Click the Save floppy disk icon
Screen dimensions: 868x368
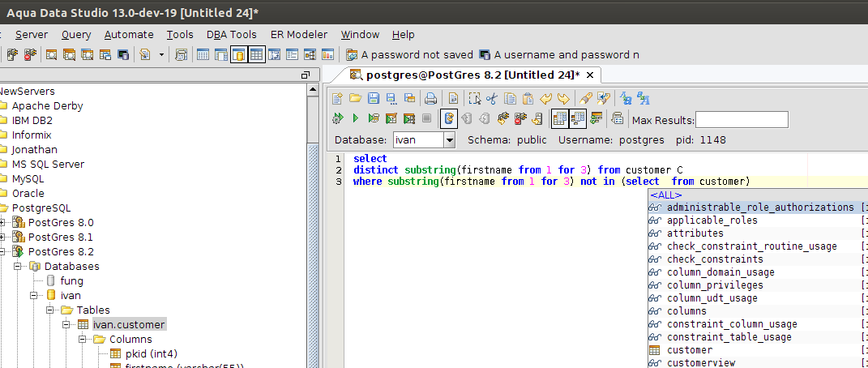pos(374,99)
